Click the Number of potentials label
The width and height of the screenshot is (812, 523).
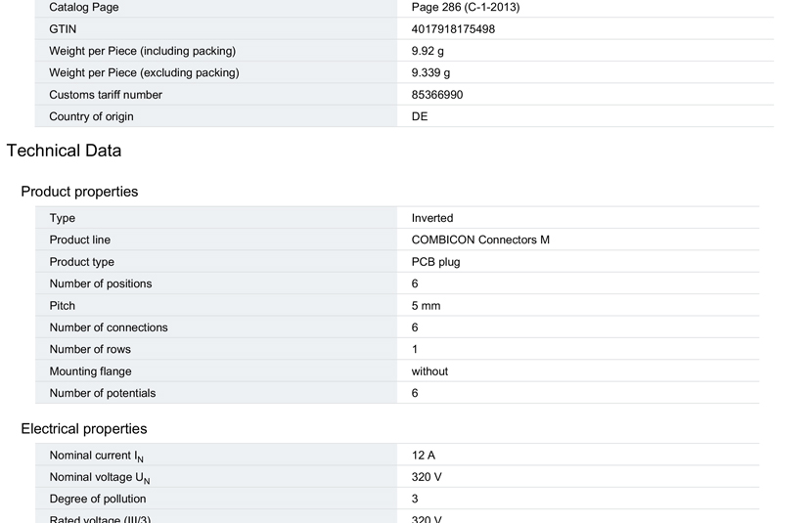103,393
